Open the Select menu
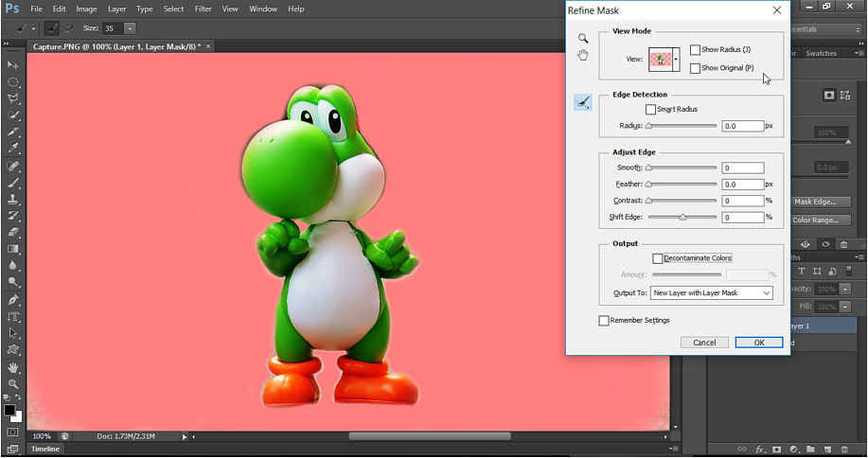The image size is (868, 458). pyautogui.click(x=173, y=9)
